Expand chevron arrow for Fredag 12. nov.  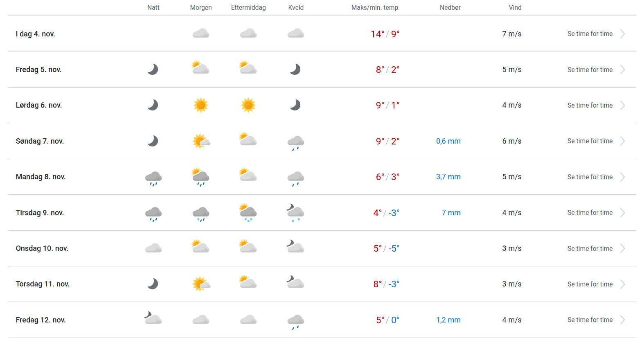(x=622, y=320)
